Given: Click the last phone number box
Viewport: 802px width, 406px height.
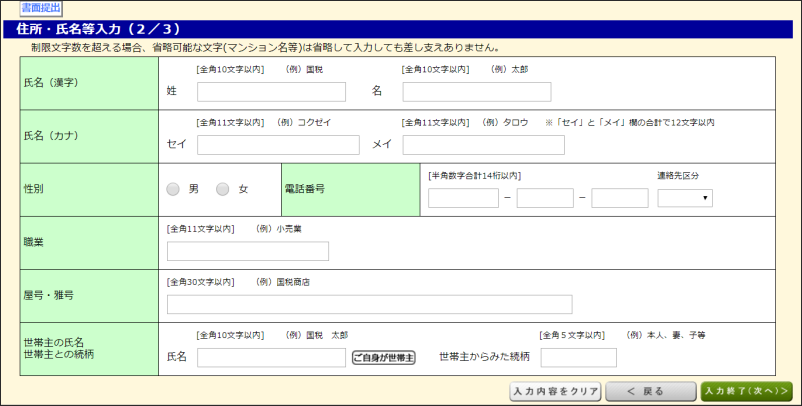Looking at the screenshot, I should coord(620,198).
